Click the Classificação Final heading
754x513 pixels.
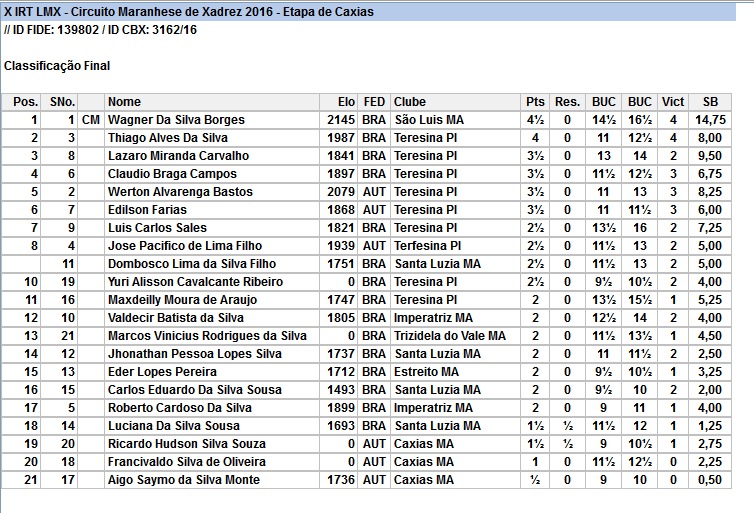(57, 66)
